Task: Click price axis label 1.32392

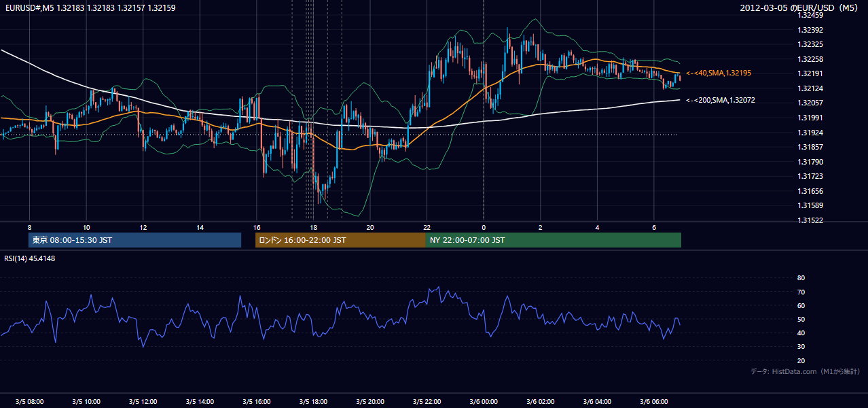Action: click(810, 30)
